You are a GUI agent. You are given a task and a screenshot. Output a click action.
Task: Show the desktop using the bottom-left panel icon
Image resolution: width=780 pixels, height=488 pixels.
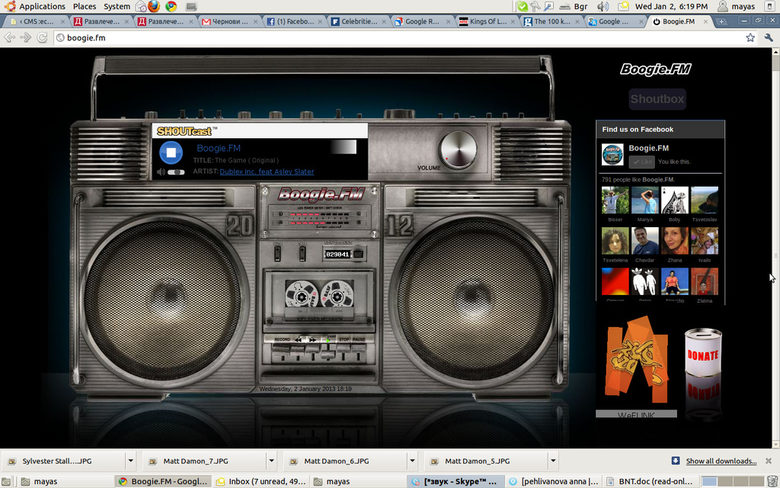click(x=6, y=482)
